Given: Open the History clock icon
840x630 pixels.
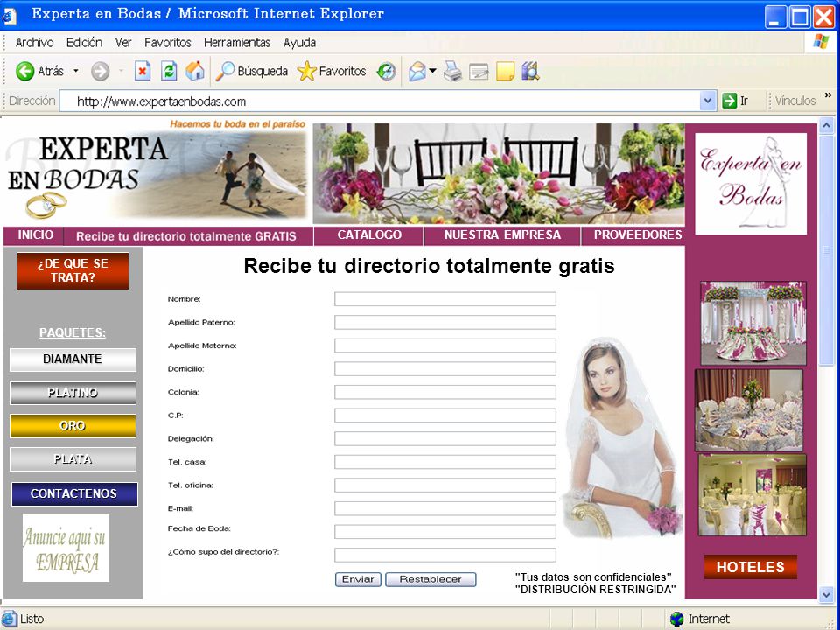Looking at the screenshot, I should [386, 71].
